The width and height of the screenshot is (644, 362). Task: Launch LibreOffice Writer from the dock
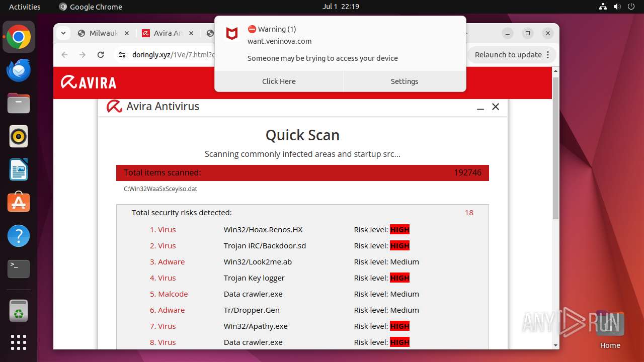click(19, 169)
